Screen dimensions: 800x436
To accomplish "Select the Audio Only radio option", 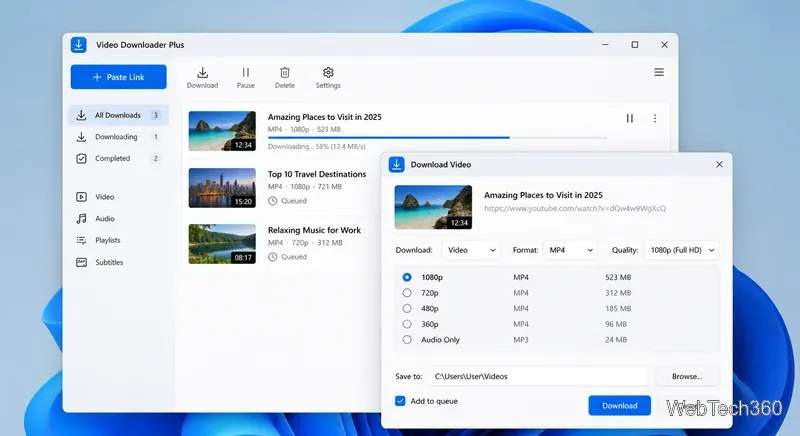I will [x=407, y=340].
